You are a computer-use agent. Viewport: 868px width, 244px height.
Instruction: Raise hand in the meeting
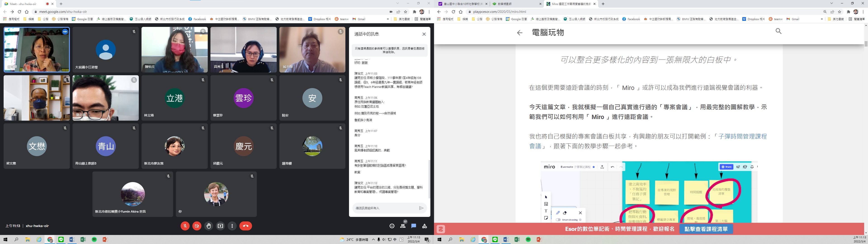coord(209,226)
